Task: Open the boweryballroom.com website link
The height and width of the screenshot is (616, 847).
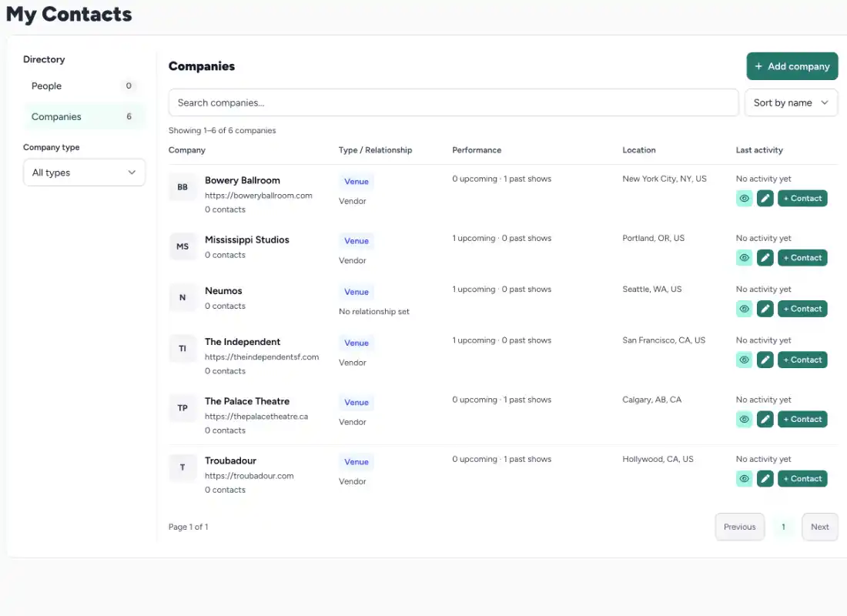Action: (x=258, y=196)
